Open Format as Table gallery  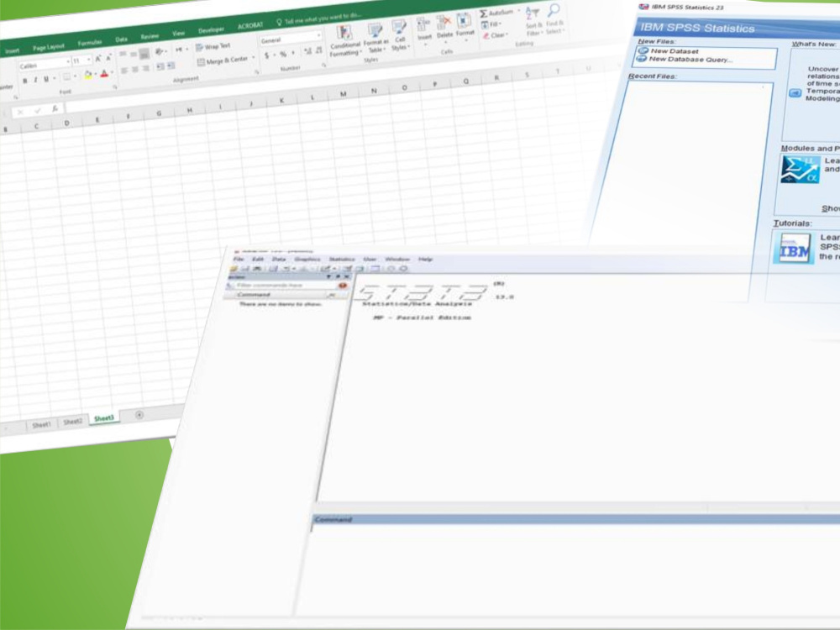pos(375,38)
